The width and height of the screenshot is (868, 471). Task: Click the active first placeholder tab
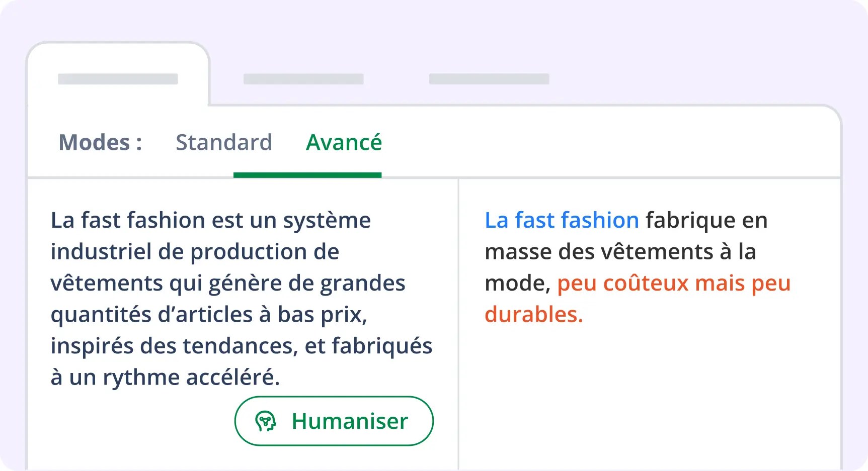[118, 79]
